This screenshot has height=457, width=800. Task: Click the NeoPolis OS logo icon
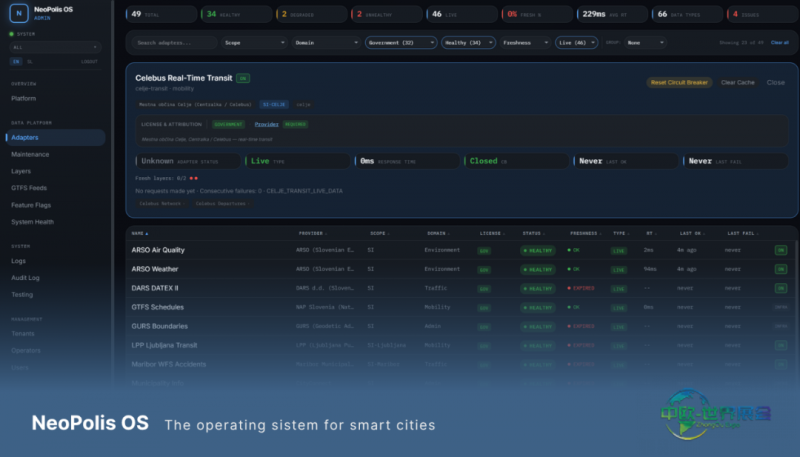[x=19, y=13]
